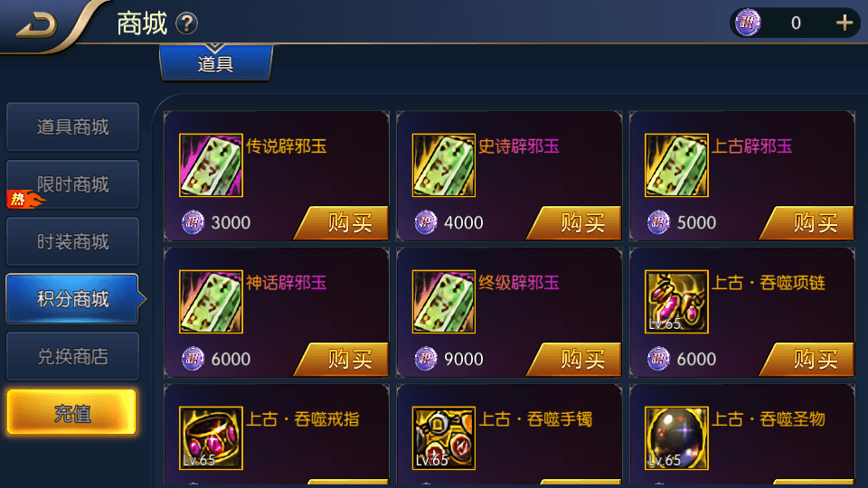Open 时装商城 in the sidebar

pos(72,242)
